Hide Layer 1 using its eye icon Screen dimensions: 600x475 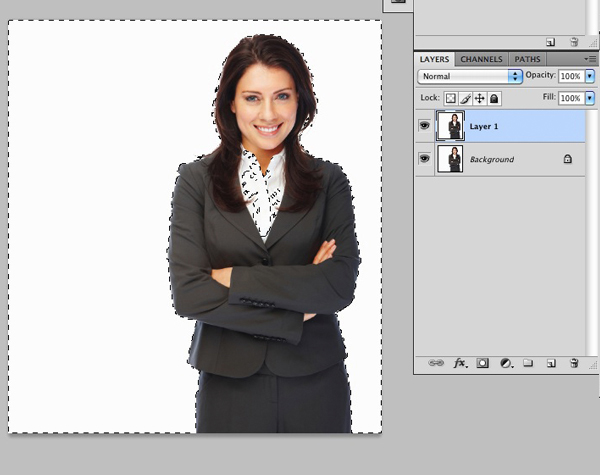click(x=424, y=126)
